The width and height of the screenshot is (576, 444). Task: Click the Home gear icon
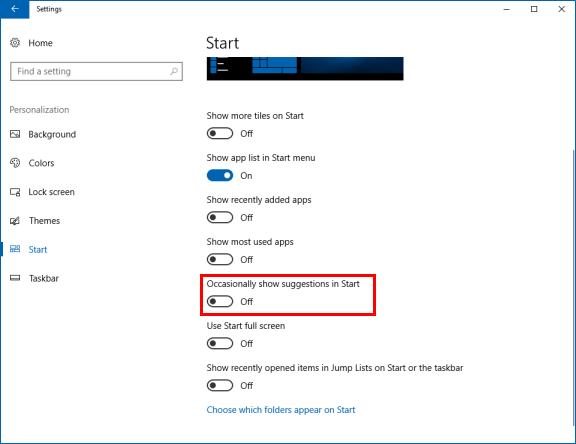pos(15,43)
